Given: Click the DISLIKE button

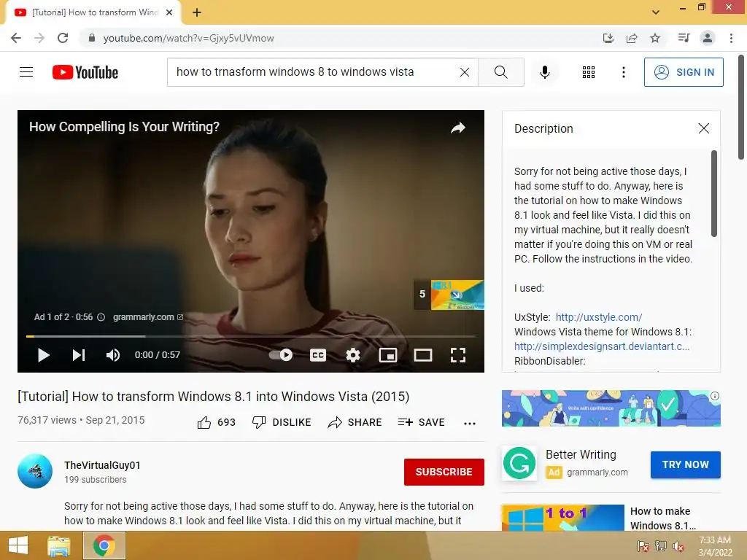Looking at the screenshot, I should [x=282, y=422].
